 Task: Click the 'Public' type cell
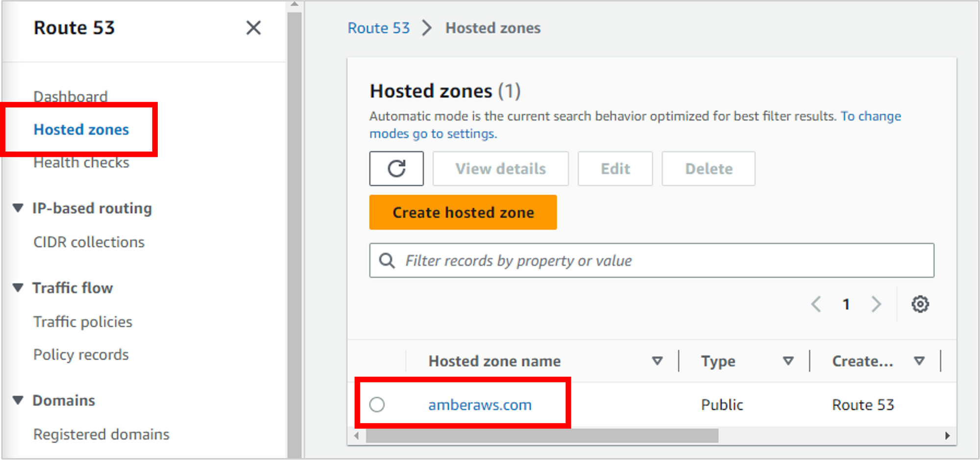[x=722, y=405]
